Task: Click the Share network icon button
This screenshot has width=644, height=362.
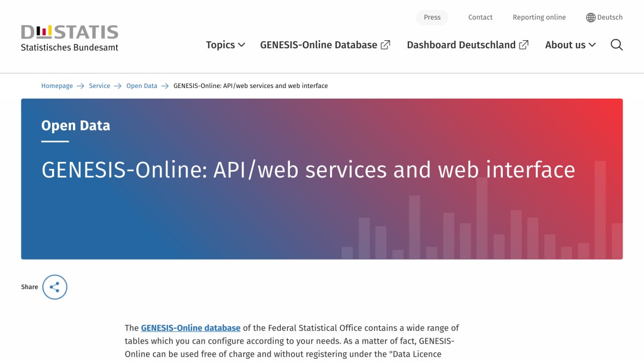Action: (x=55, y=287)
